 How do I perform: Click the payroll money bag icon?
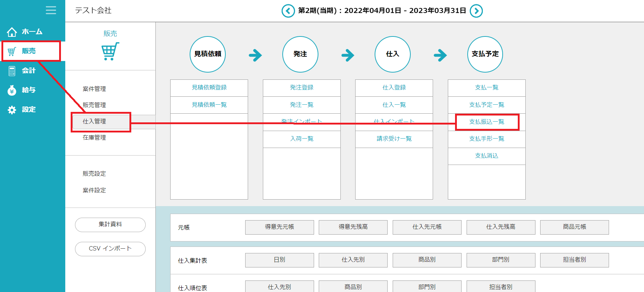click(12, 90)
